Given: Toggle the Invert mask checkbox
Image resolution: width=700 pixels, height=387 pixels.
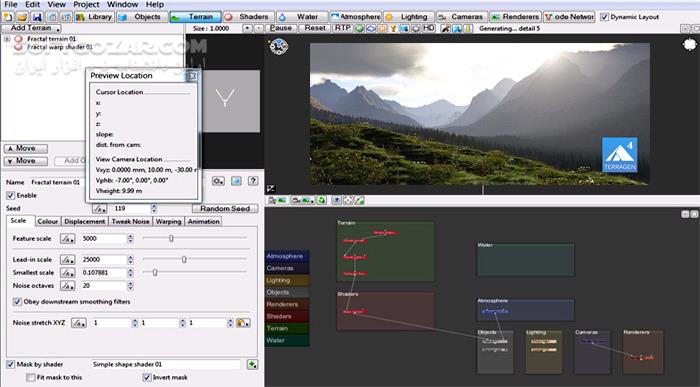Looking at the screenshot, I should pyautogui.click(x=146, y=377).
